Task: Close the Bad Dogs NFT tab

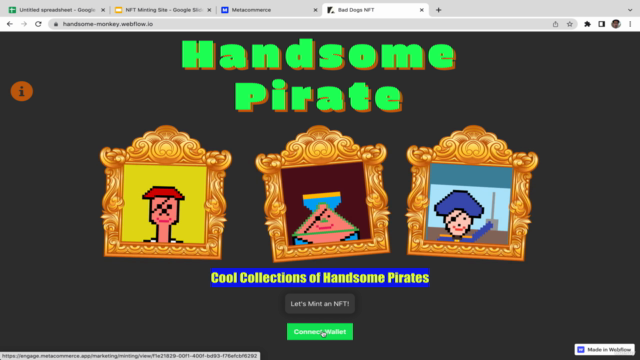Action: tap(422, 10)
